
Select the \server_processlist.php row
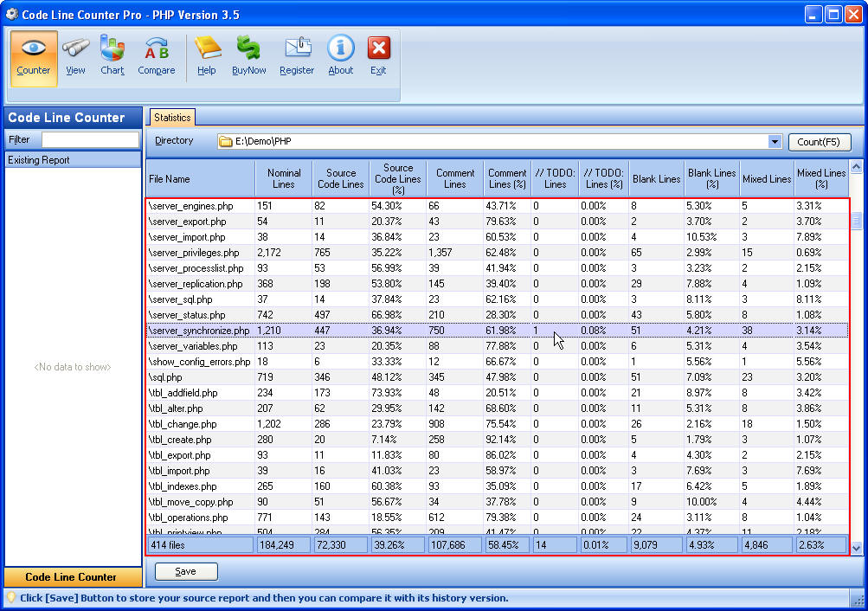click(497, 268)
